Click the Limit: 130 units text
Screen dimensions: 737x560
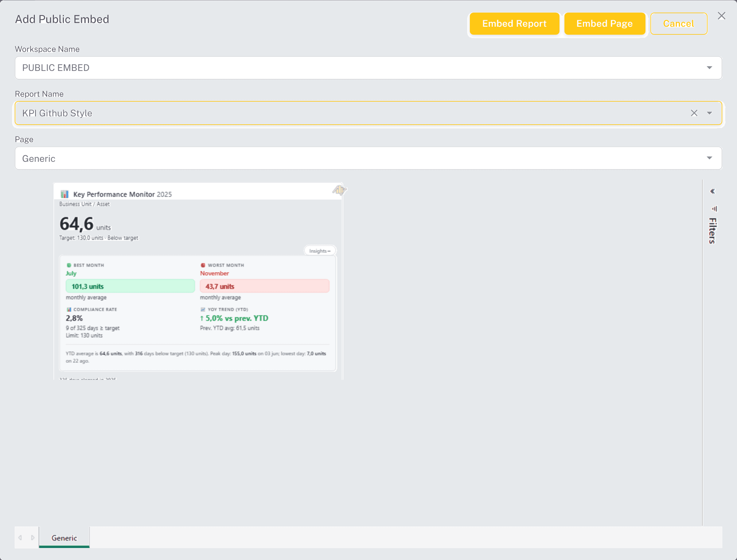[x=84, y=336]
